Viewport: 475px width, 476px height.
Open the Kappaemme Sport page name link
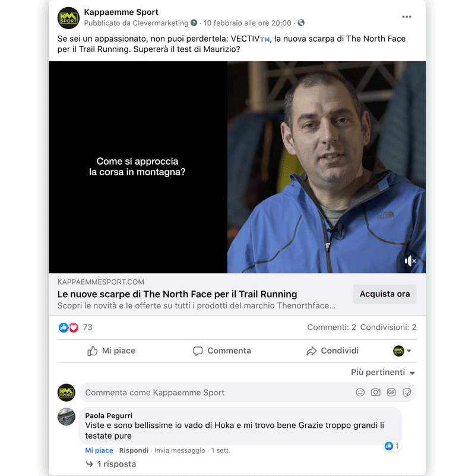click(121, 12)
